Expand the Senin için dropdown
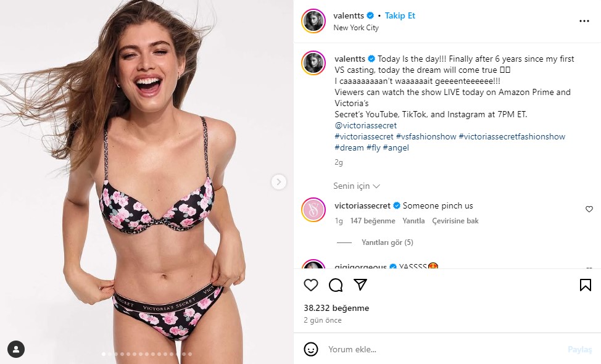 point(357,186)
